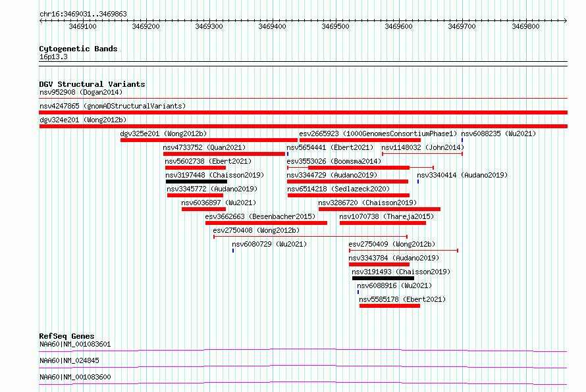Click esv2750408 (Wong2012b) label
Screen dimensions: 586x392
256,230
